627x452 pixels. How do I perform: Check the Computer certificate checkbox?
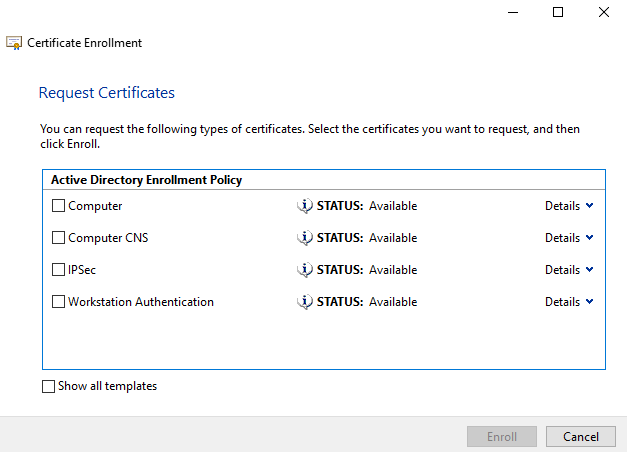pyautogui.click(x=58, y=206)
